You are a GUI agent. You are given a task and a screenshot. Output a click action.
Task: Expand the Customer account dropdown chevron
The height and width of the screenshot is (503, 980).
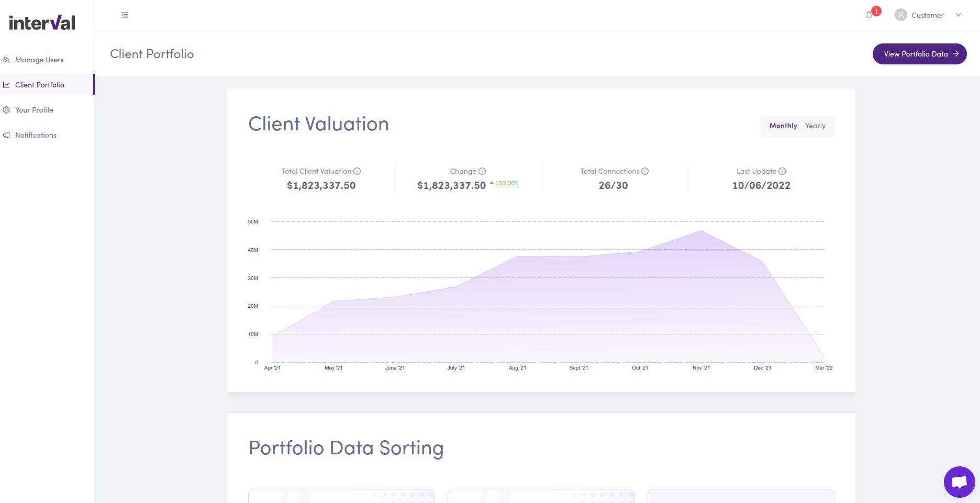[x=959, y=15]
